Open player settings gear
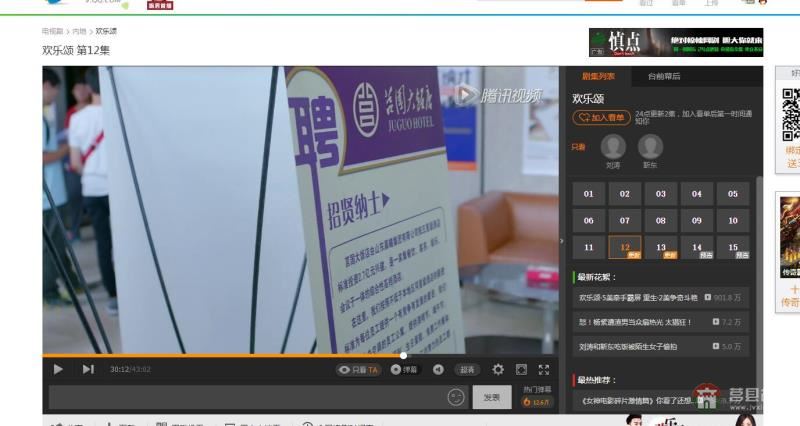 [498, 369]
